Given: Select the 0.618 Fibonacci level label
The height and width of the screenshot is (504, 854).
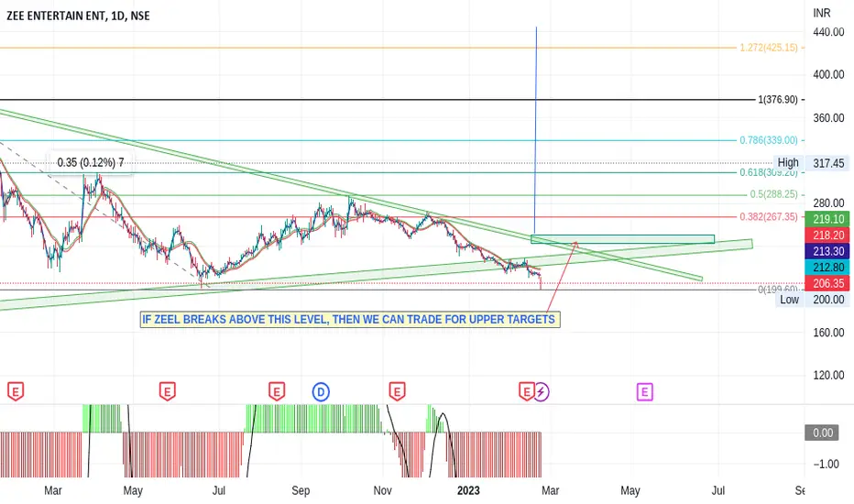Looking at the screenshot, I should tap(769, 172).
